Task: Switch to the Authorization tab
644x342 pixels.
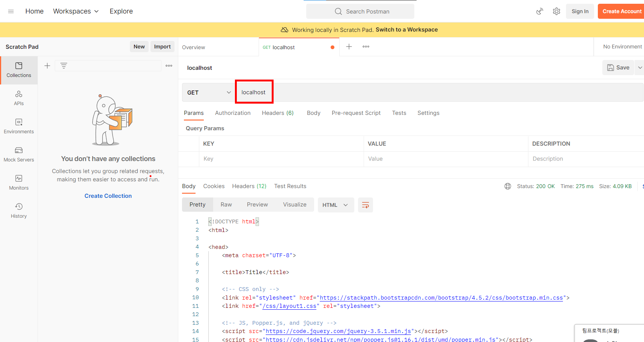Action: click(x=233, y=113)
